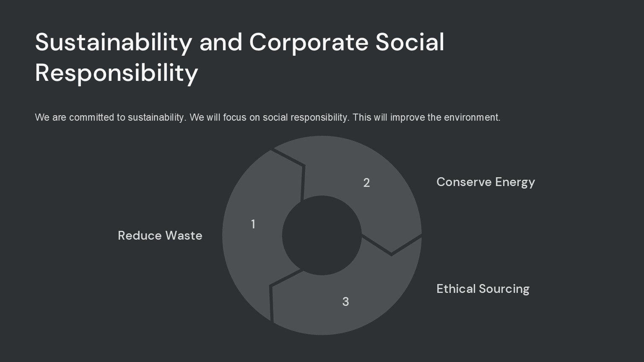644x362 pixels.
Task: Click number 2 in the cycle diagram
Action: [x=366, y=183]
